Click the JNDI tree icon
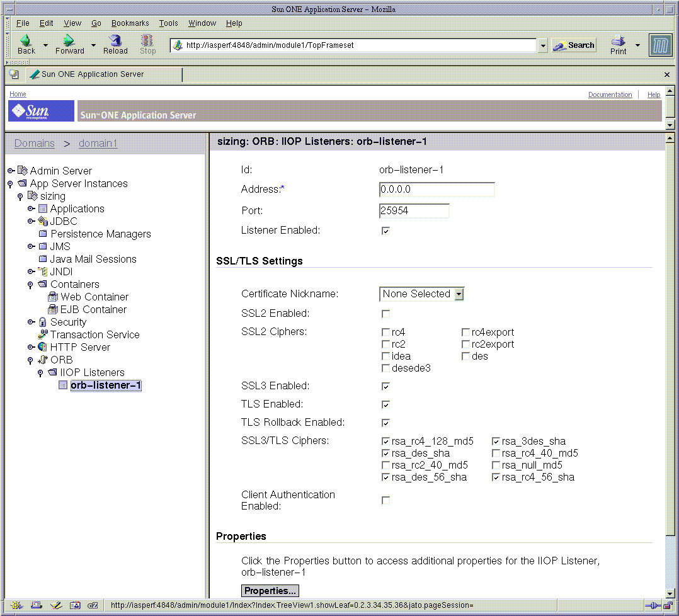 point(43,271)
